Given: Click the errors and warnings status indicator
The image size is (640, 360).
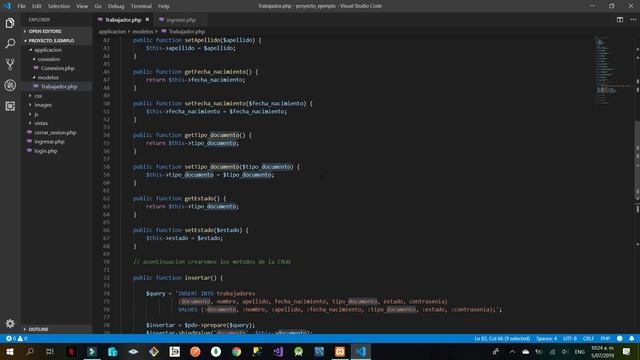Looking at the screenshot, I should pyautogui.click(x=16, y=338).
